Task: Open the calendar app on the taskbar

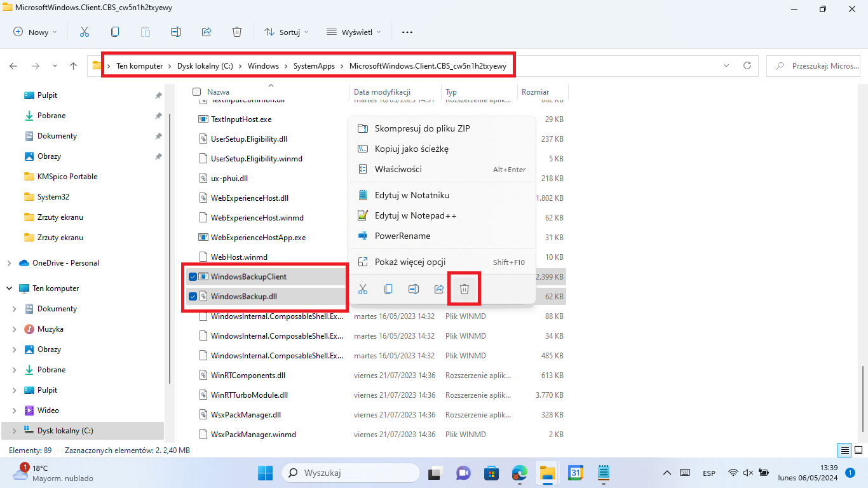Action: (576, 473)
